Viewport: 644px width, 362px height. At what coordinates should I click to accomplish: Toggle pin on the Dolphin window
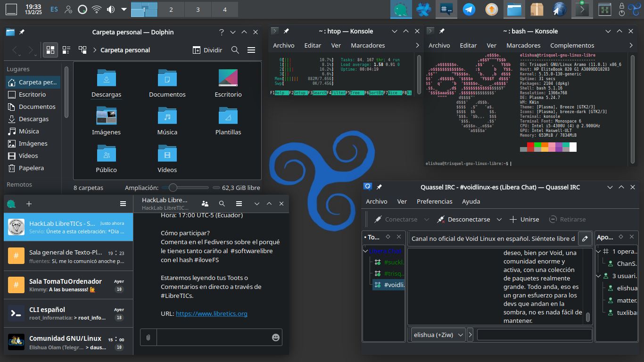pos(22,32)
